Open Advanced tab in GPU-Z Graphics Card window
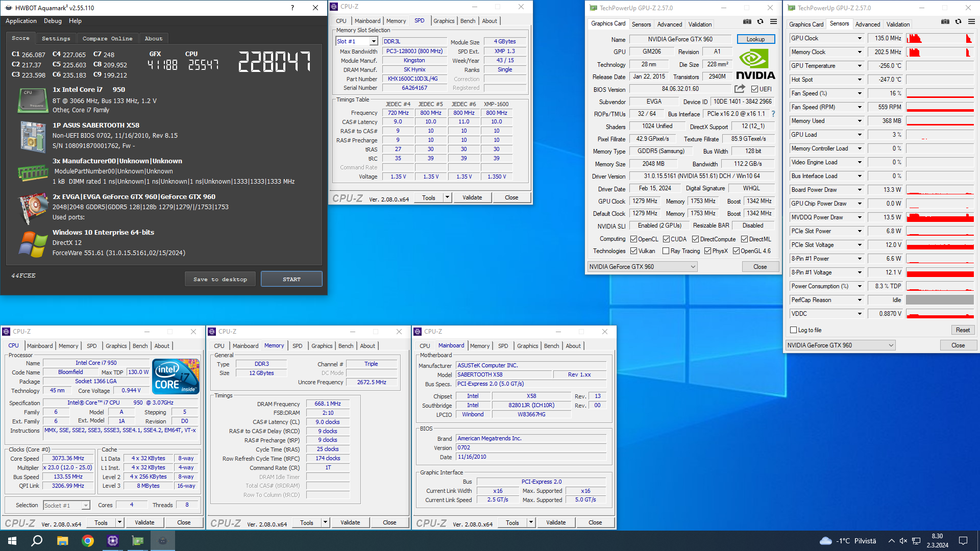The image size is (980, 551). 669,24
